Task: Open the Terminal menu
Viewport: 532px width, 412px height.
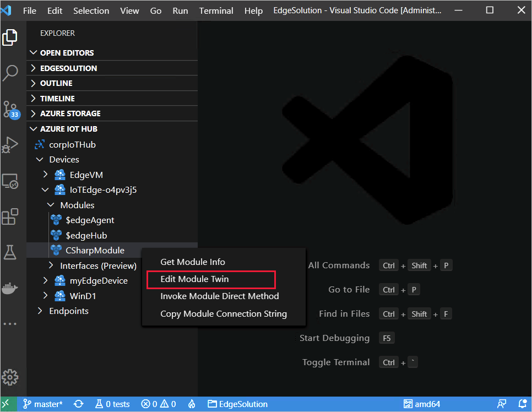Action: (x=216, y=10)
